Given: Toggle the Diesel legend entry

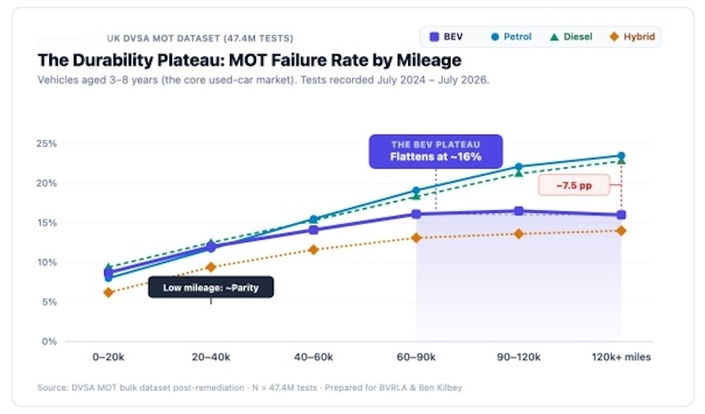Looking at the screenshot, I should pos(571,37).
